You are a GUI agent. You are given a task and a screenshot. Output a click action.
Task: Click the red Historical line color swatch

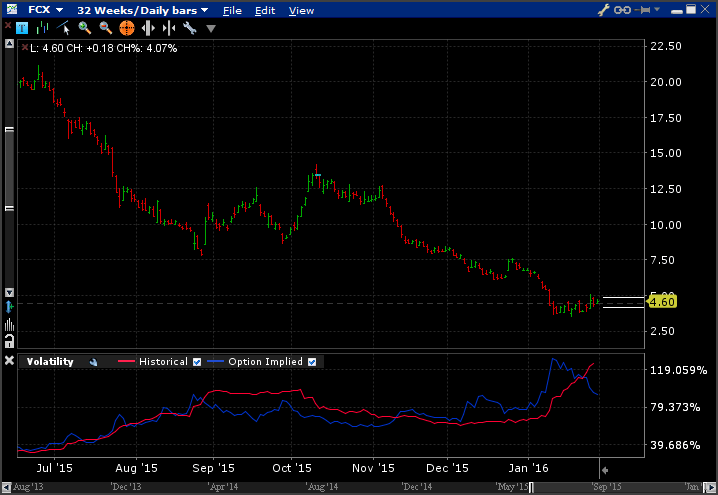point(126,362)
